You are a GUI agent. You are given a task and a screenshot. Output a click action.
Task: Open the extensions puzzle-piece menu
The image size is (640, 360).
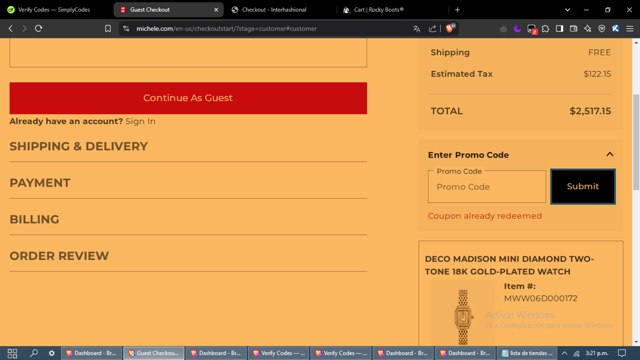[x=545, y=29]
